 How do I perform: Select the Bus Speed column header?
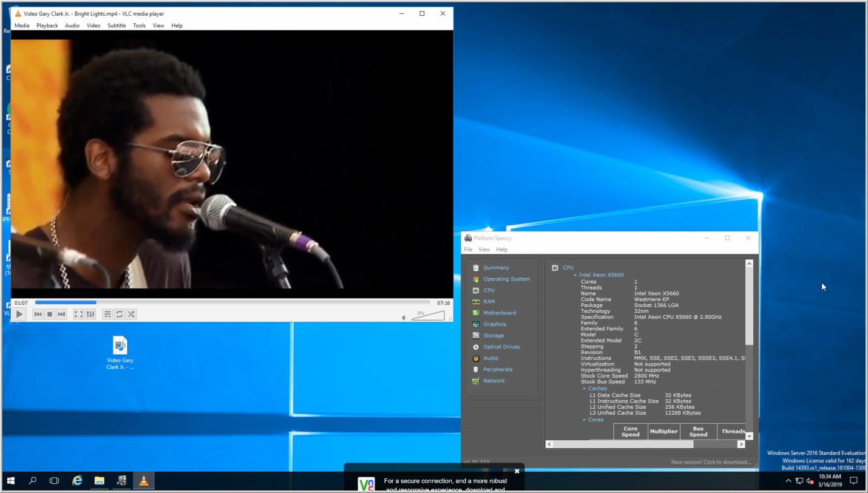click(x=698, y=432)
